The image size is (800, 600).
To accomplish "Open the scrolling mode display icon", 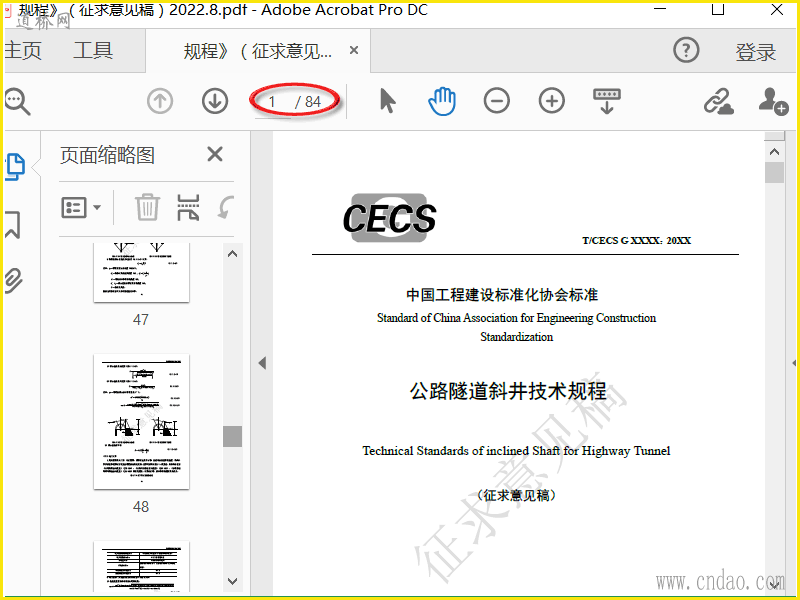I will (607, 101).
